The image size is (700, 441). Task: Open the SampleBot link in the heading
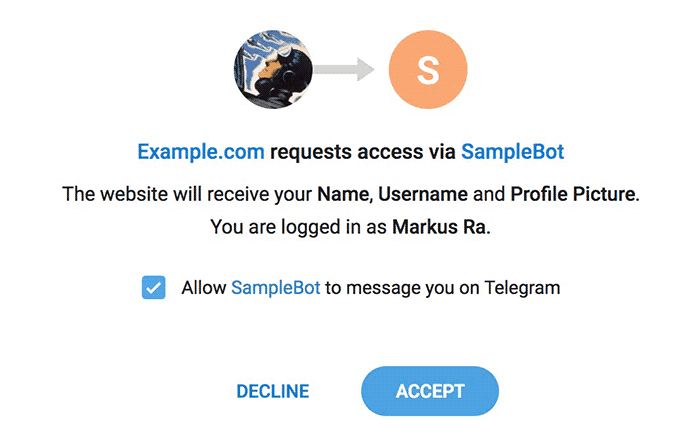point(512,152)
